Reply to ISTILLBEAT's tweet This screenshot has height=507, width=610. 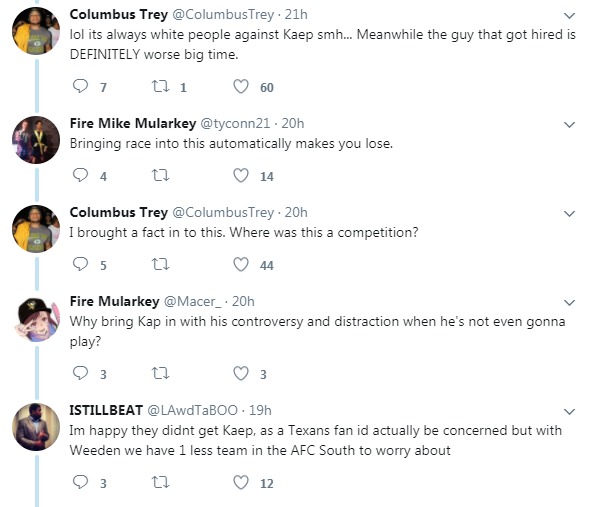click(x=82, y=483)
